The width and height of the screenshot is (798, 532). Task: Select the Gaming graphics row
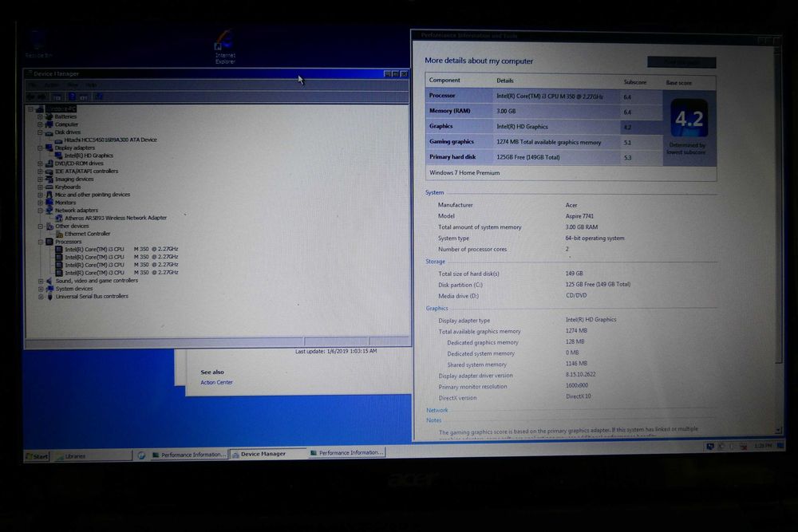[x=543, y=143]
